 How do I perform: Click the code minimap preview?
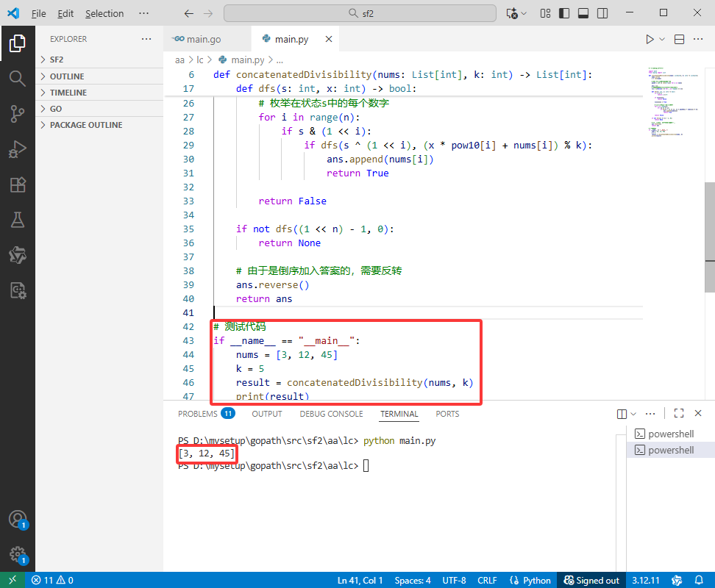(x=673, y=102)
